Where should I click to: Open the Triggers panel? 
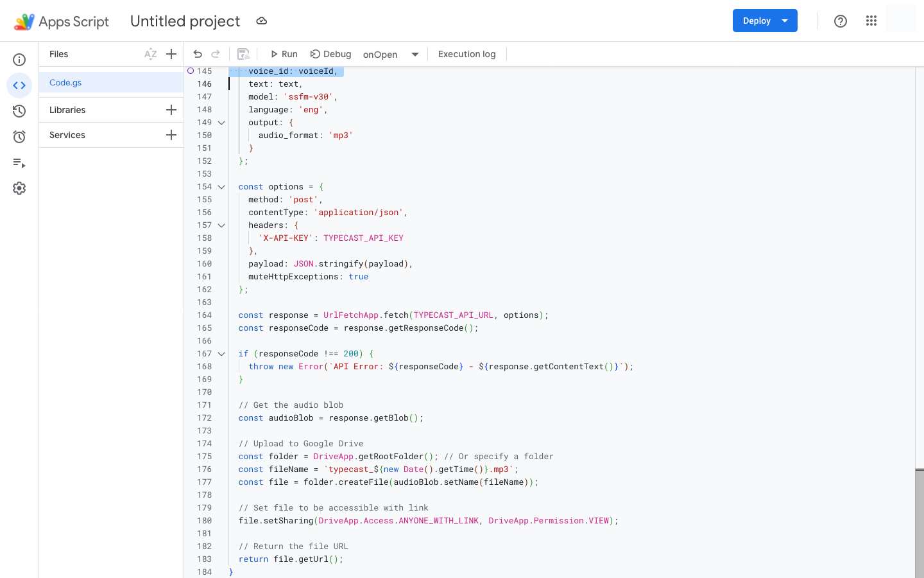coord(19,136)
